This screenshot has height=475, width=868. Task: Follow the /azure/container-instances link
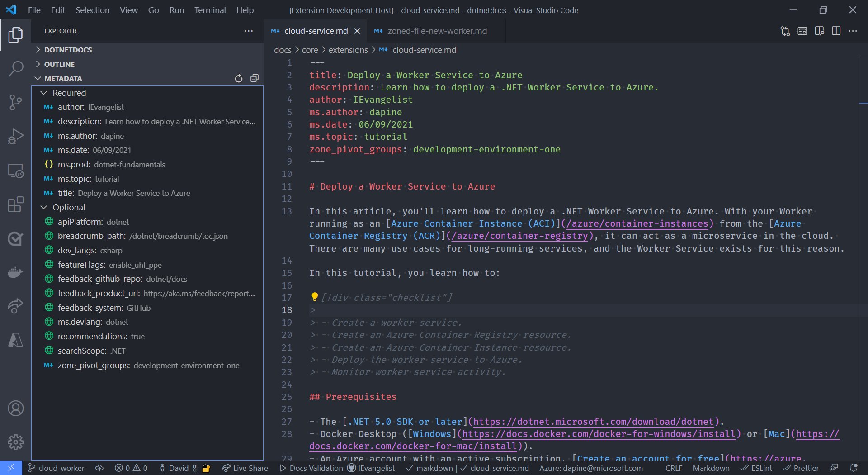pyautogui.click(x=637, y=223)
